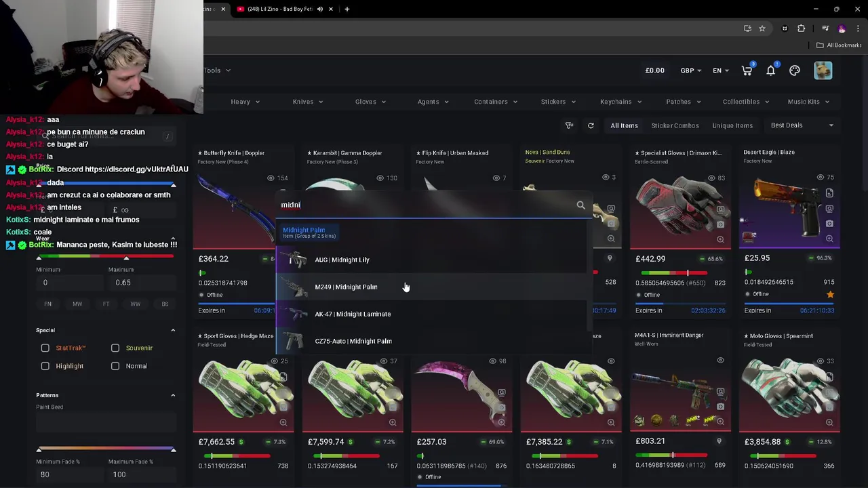Screen dimensions: 868x488
Task: Enable the Highlight checkbox
Action: [45, 366]
